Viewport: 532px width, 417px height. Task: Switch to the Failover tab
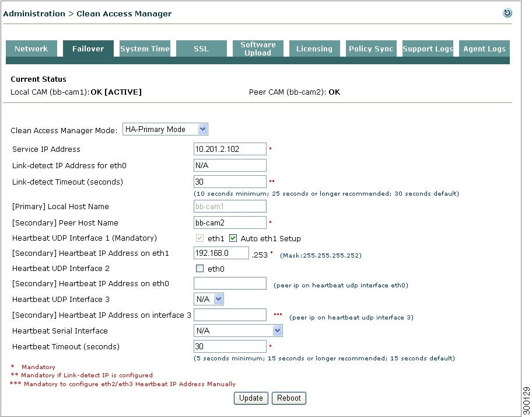coord(88,48)
